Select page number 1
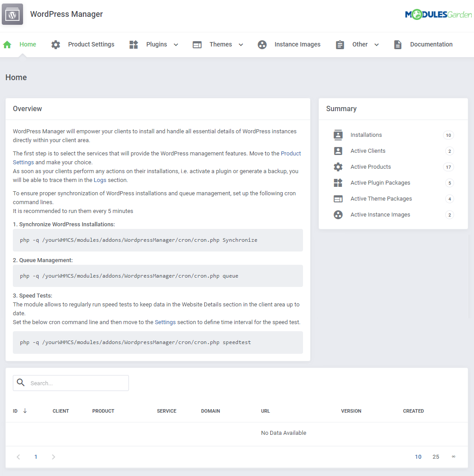474x476 pixels. [x=36, y=457]
